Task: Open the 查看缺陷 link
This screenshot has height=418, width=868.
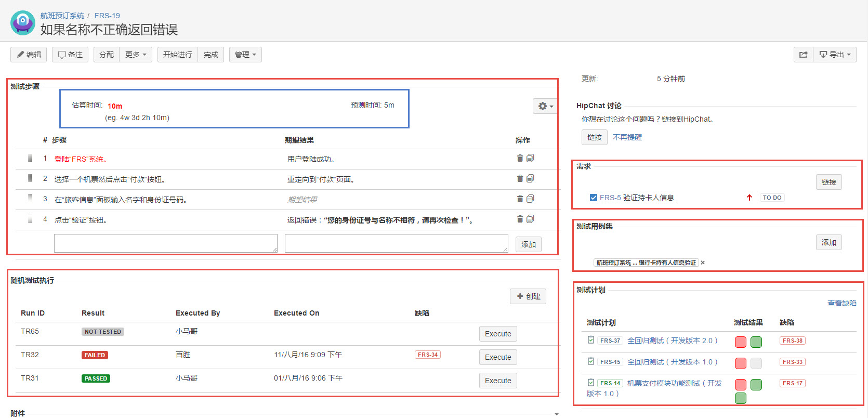Action: [842, 303]
